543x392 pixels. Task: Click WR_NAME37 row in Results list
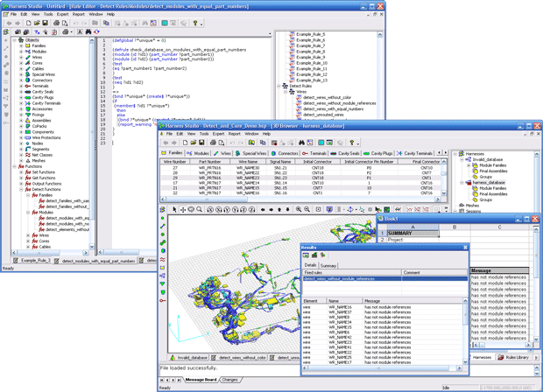pyautogui.click(x=383, y=312)
